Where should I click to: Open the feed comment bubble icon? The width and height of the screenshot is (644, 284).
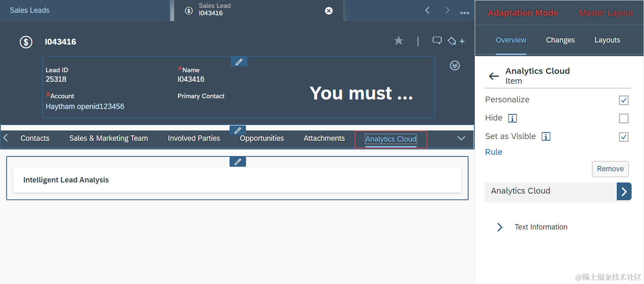coord(437,40)
